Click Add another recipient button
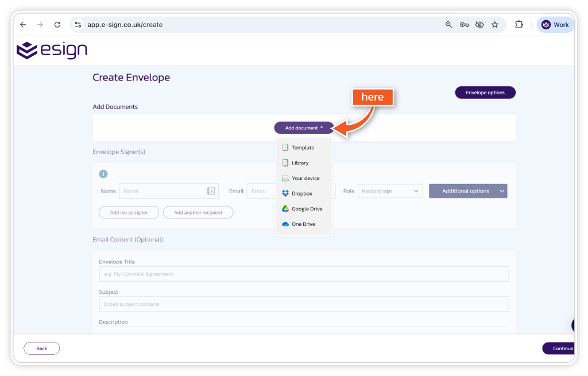 point(198,213)
